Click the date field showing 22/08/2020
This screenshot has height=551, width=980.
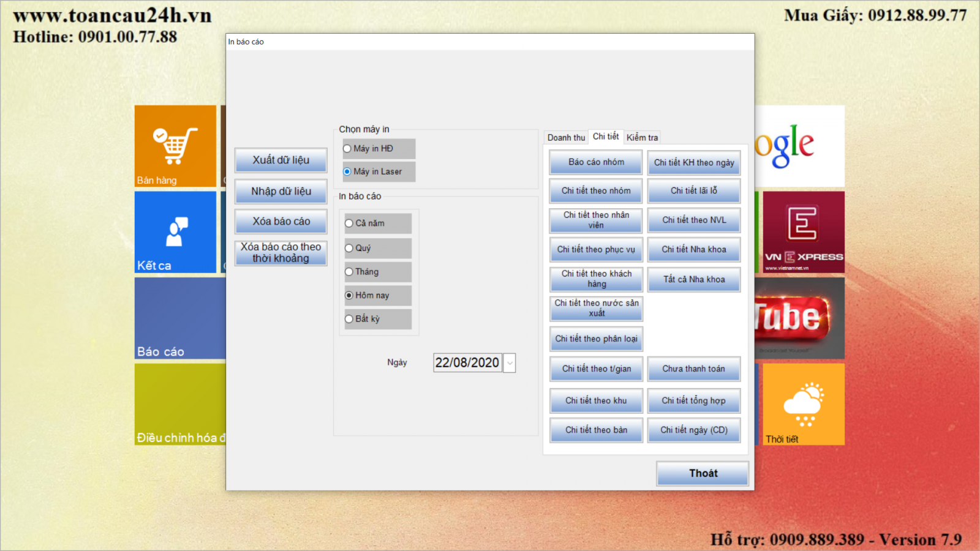[x=467, y=363]
